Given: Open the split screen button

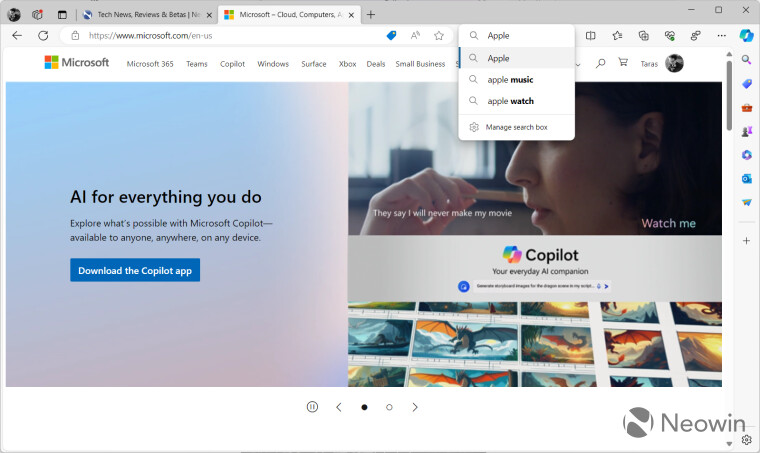Looking at the screenshot, I should point(590,35).
